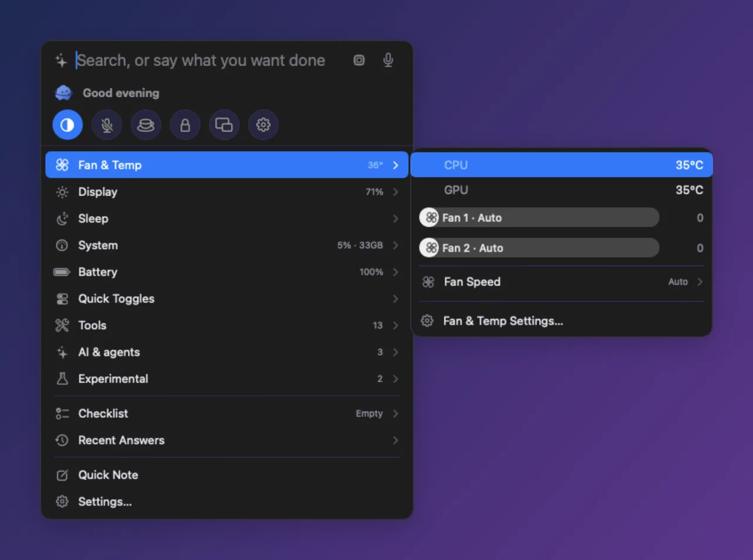
Task: Select the GPU 35°C row
Action: pyautogui.click(x=562, y=190)
